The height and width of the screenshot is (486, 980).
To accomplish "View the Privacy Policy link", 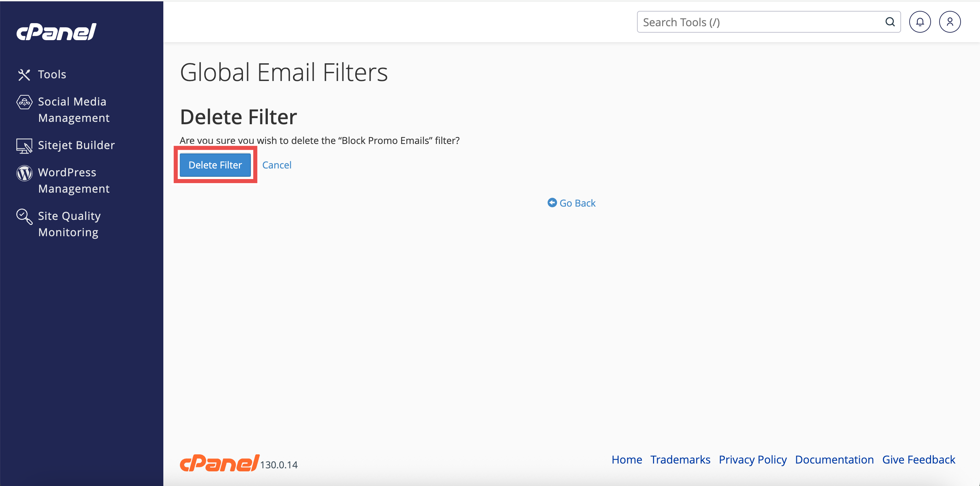I will [752, 460].
